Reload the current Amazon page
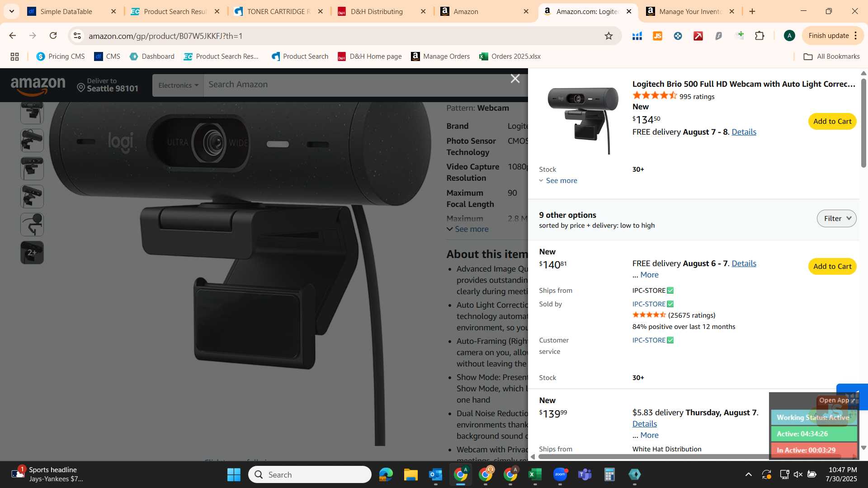This screenshot has height=488, width=868. (53, 36)
